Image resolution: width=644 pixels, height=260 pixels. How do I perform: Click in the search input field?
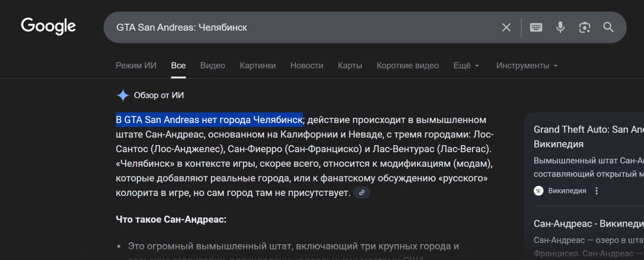[302, 27]
